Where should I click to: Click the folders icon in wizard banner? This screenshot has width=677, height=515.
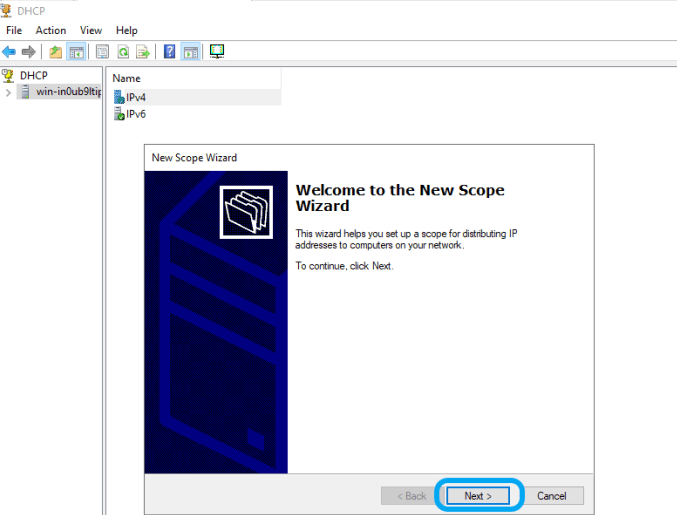pyautogui.click(x=246, y=212)
